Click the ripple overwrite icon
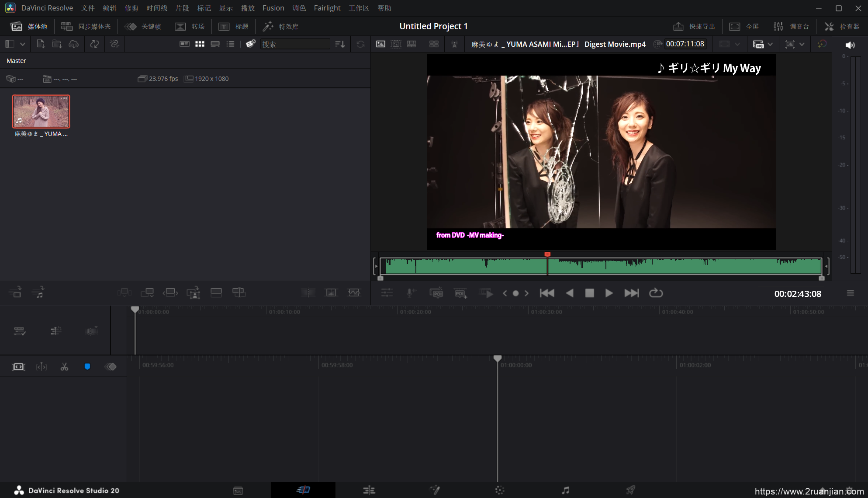868x498 pixels. [x=170, y=293]
